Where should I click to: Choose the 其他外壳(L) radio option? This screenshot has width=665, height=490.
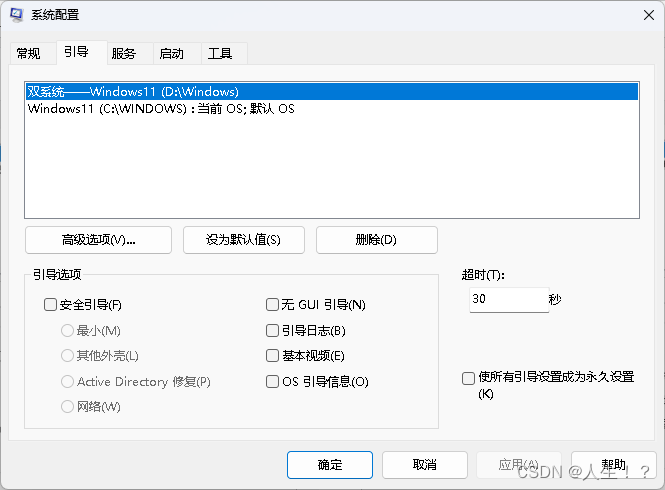pyautogui.click(x=67, y=356)
